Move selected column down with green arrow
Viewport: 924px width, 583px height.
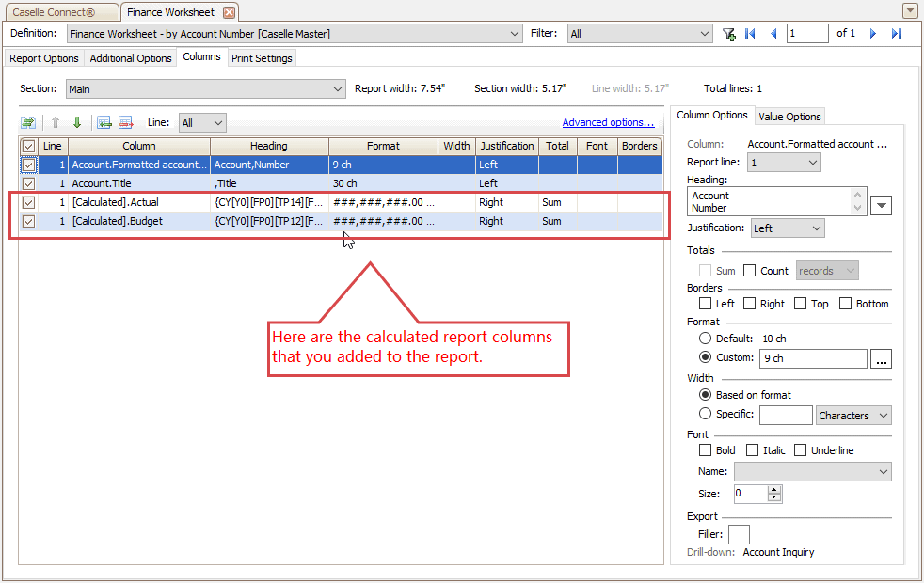[77, 122]
